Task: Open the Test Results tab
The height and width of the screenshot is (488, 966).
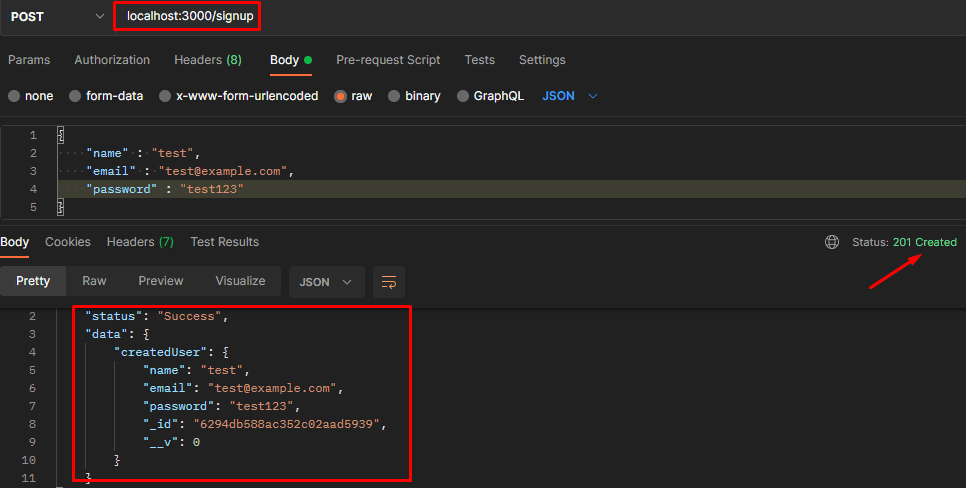Action: (224, 242)
